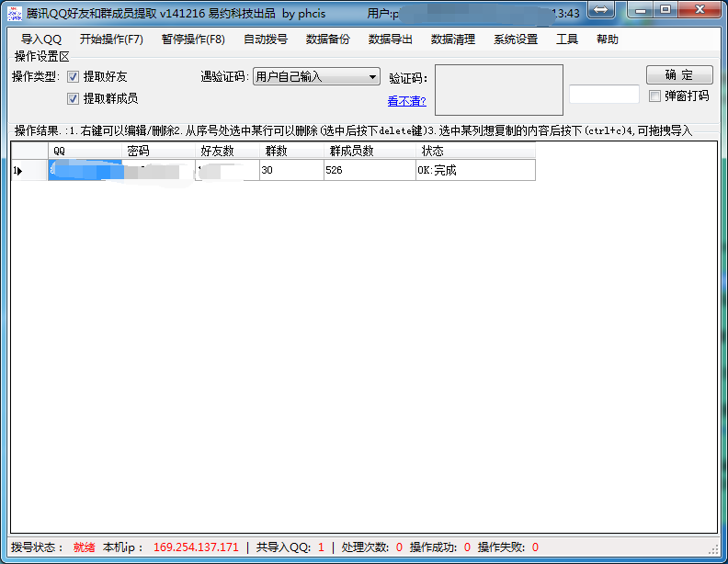Focus the captcha code input field
Image resolution: width=728 pixels, height=564 pixels.
point(604,95)
